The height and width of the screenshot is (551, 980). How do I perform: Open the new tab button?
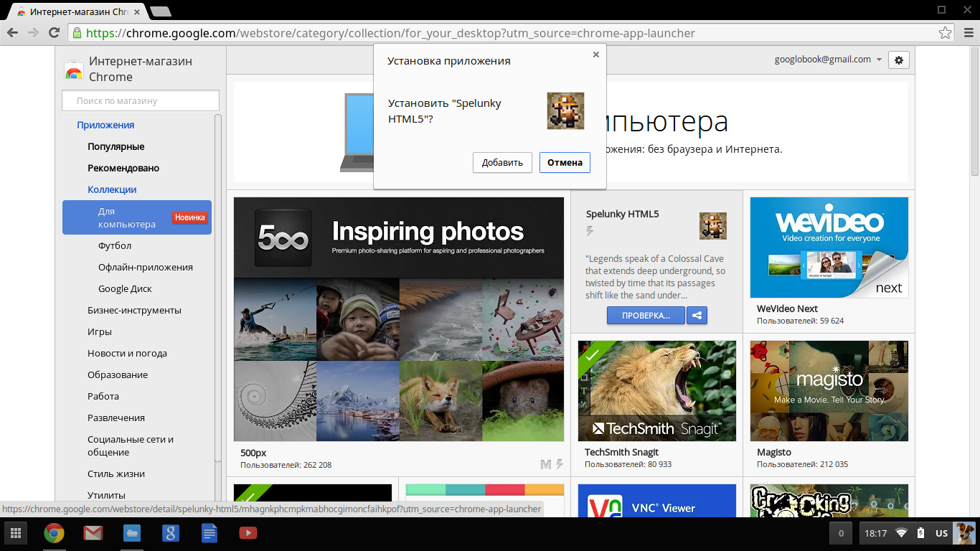(161, 11)
